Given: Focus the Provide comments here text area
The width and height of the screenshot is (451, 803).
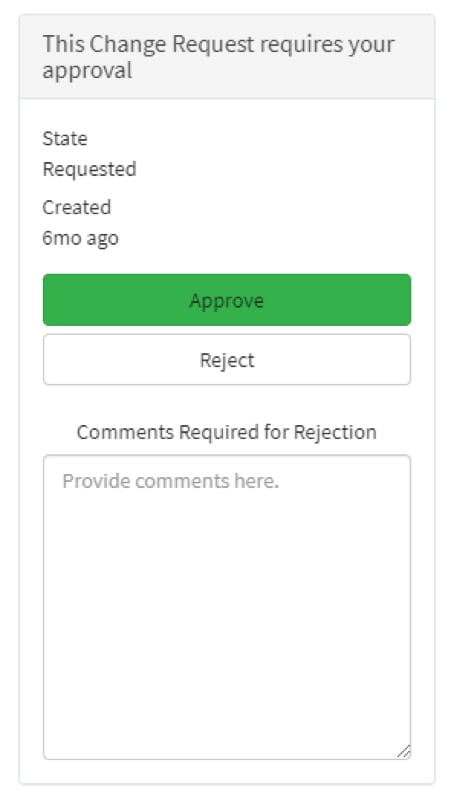Looking at the screenshot, I should pos(227,607).
